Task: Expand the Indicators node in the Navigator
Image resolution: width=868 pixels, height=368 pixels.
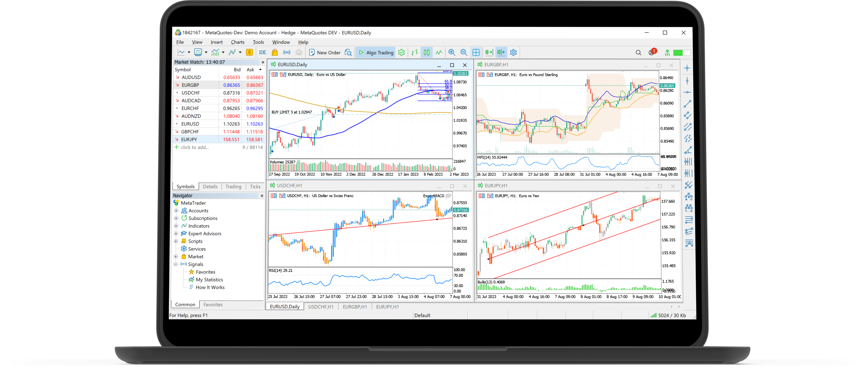Action: [177, 226]
